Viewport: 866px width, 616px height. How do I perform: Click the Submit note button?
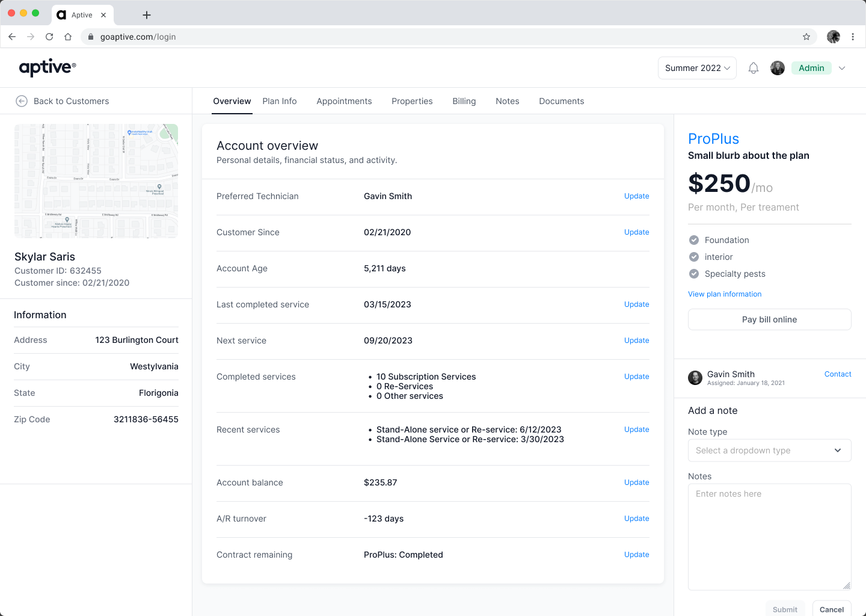coord(785,609)
